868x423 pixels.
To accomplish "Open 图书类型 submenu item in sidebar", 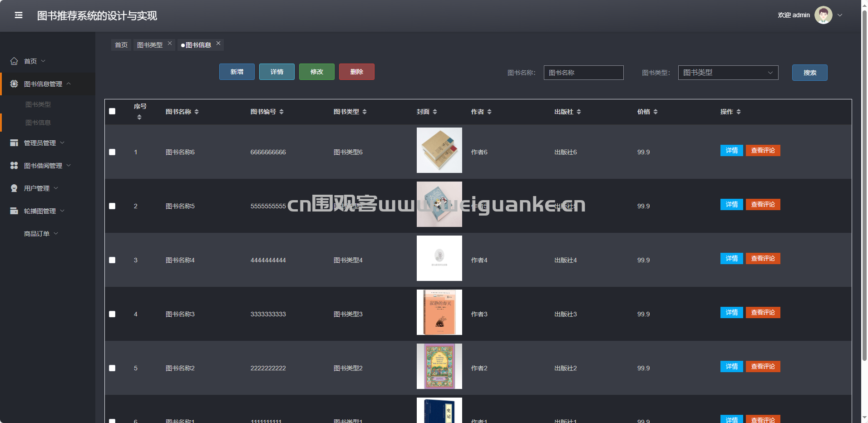I will 38,104.
